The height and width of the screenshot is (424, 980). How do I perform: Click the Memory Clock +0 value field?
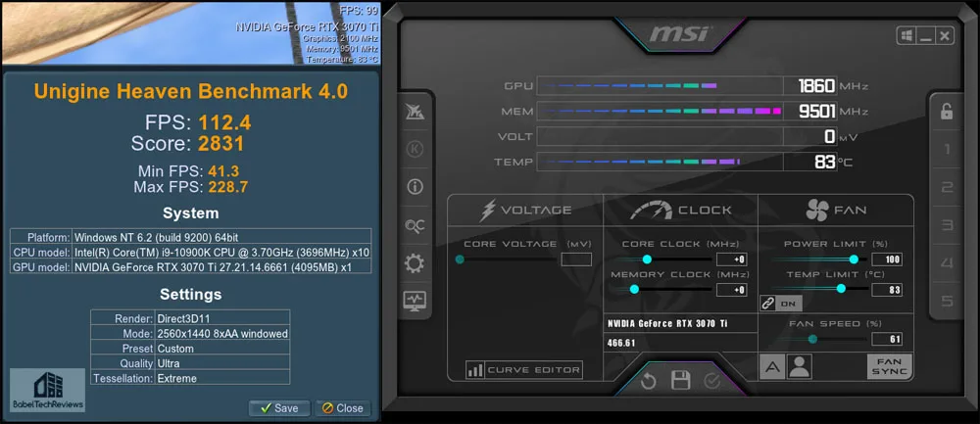(732, 290)
